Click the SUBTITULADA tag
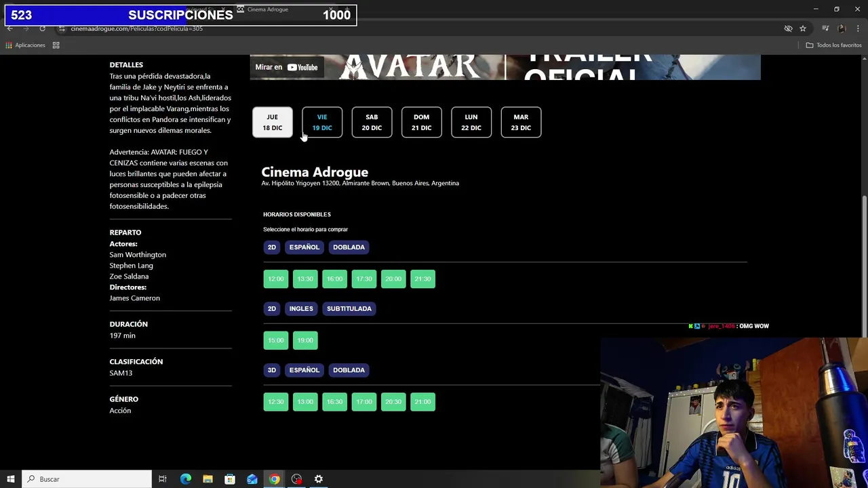868x488 pixels. pos(349,308)
